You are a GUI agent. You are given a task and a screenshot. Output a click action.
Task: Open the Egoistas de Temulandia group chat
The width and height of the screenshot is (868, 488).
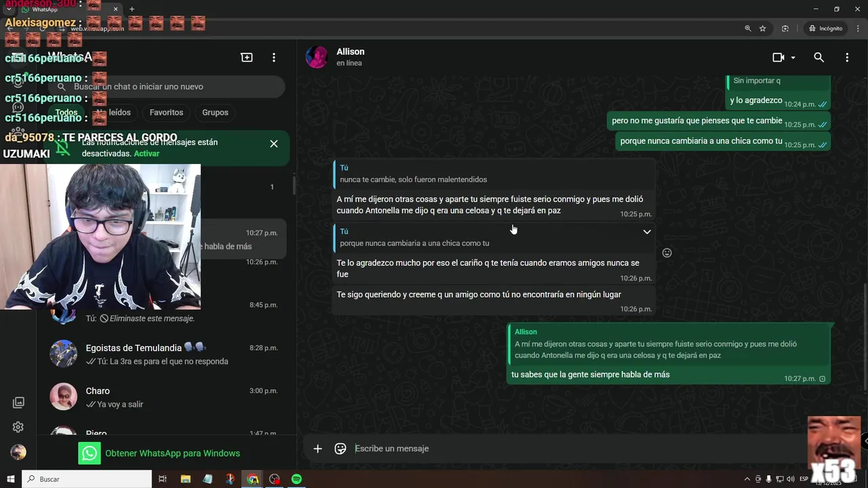point(166,354)
